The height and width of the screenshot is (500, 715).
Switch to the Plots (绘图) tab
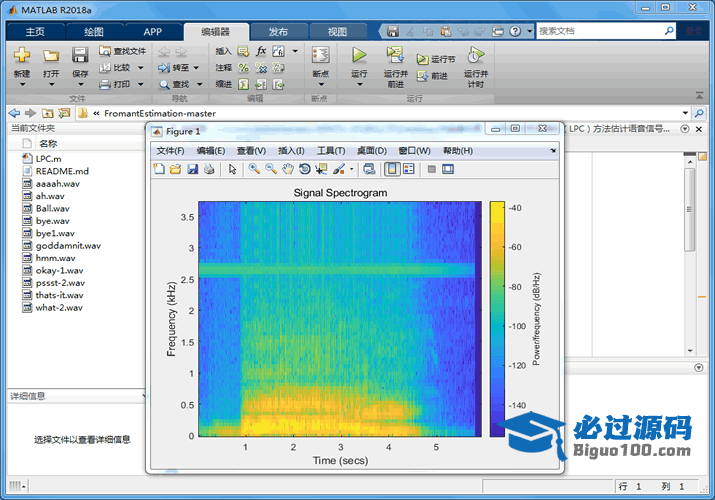point(94,31)
